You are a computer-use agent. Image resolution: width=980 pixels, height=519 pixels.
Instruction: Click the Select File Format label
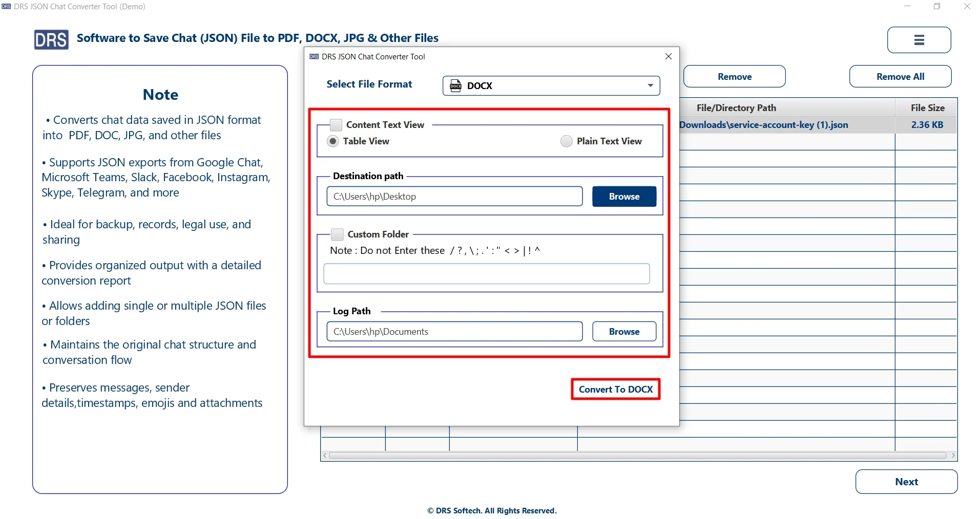[369, 84]
